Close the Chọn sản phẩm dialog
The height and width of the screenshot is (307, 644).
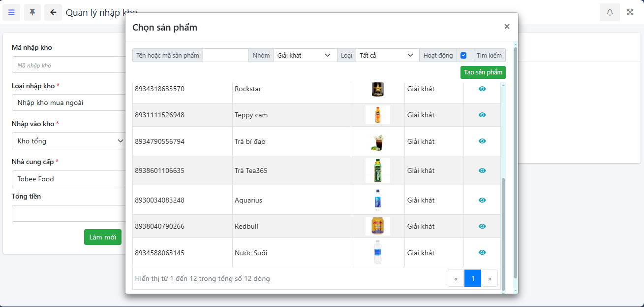(507, 27)
